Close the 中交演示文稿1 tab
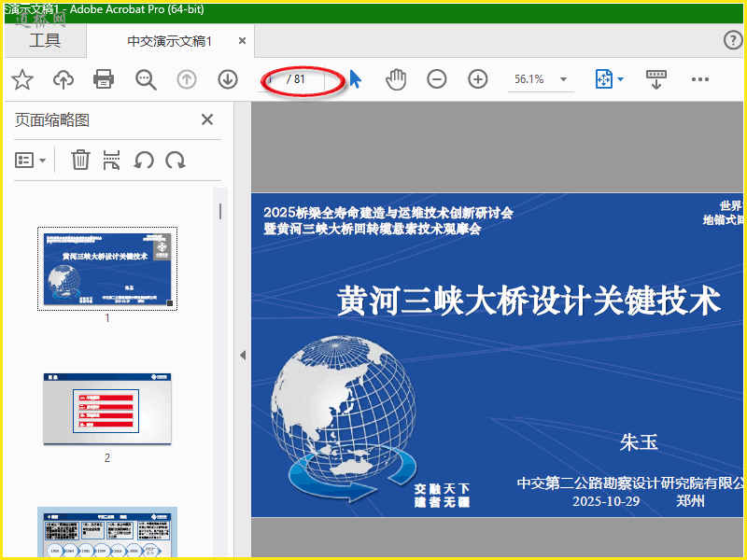747x560 pixels. [242, 41]
